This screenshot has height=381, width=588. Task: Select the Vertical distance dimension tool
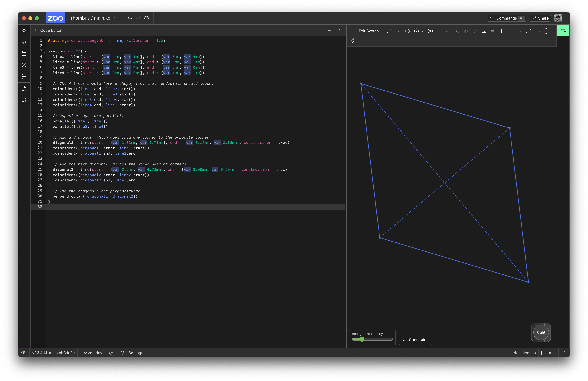click(546, 31)
